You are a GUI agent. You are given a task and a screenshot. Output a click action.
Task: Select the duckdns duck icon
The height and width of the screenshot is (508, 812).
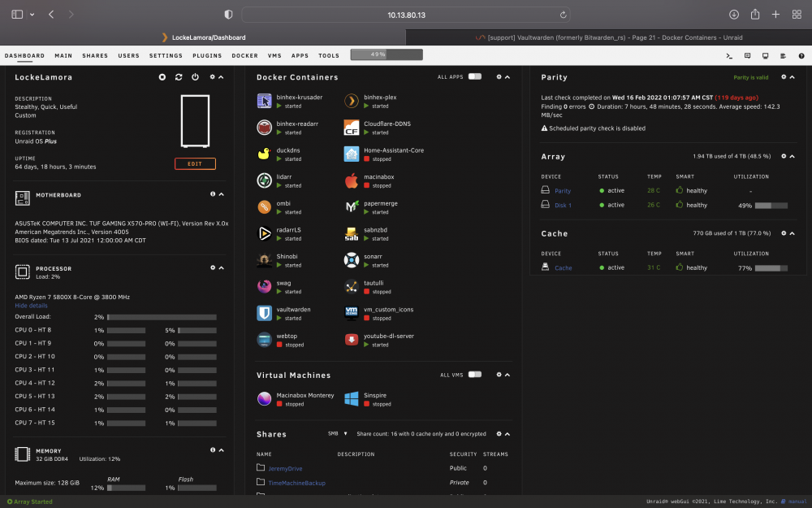[264, 154]
